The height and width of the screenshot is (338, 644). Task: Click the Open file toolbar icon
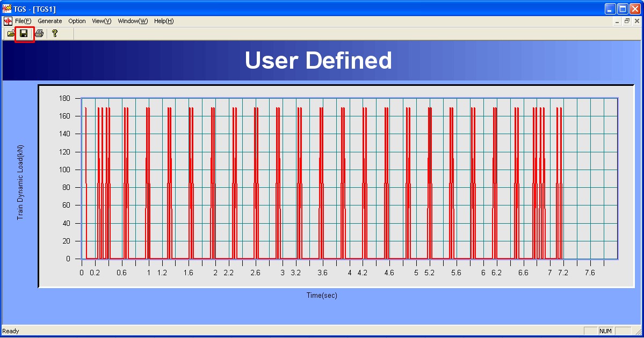point(11,33)
